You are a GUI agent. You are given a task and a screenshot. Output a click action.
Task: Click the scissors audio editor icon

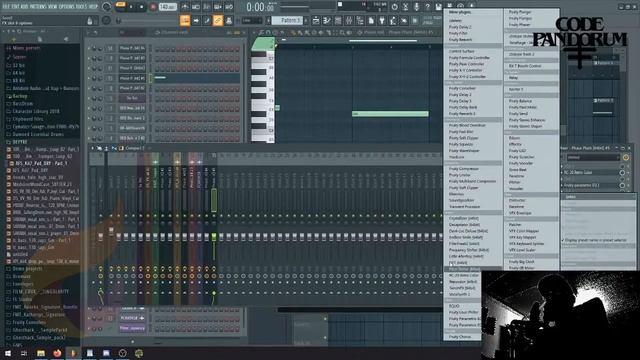(x=405, y=7)
